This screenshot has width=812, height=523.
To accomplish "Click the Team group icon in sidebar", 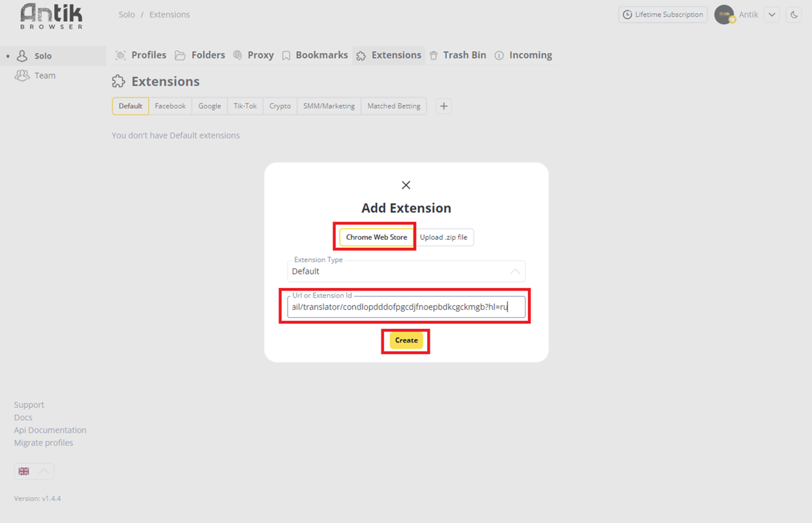I will pos(22,76).
